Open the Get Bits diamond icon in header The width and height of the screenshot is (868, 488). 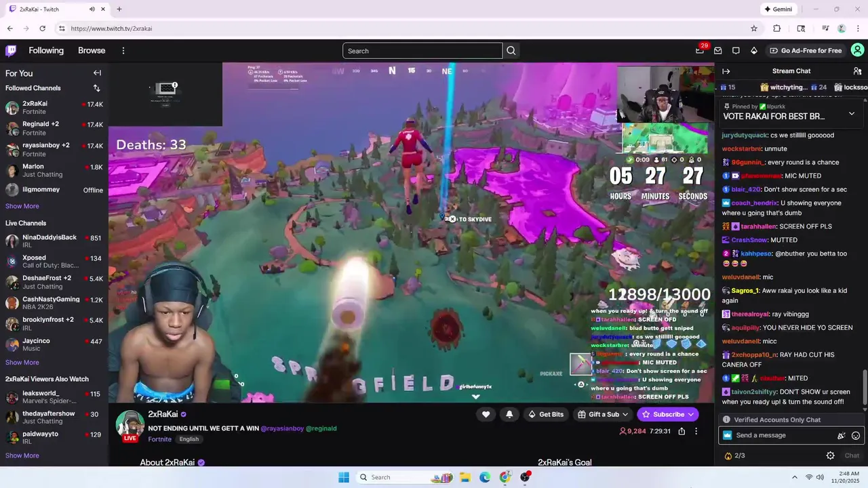point(753,51)
